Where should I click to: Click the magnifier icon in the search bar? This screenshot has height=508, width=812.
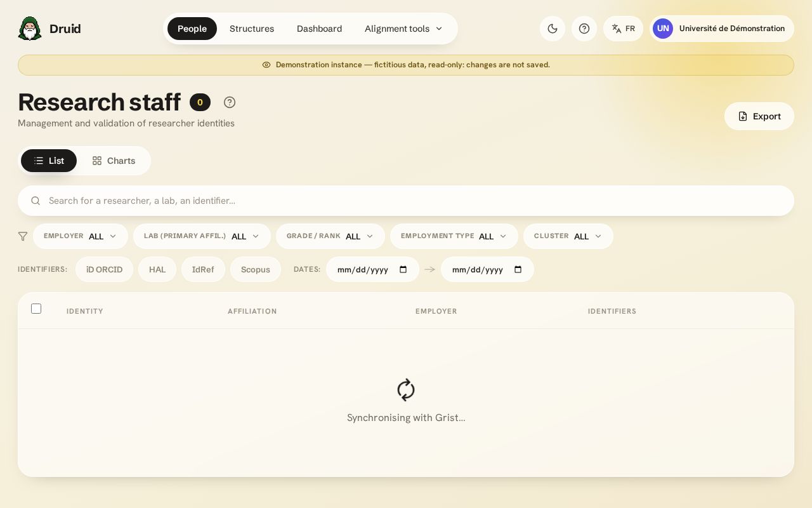point(36,201)
